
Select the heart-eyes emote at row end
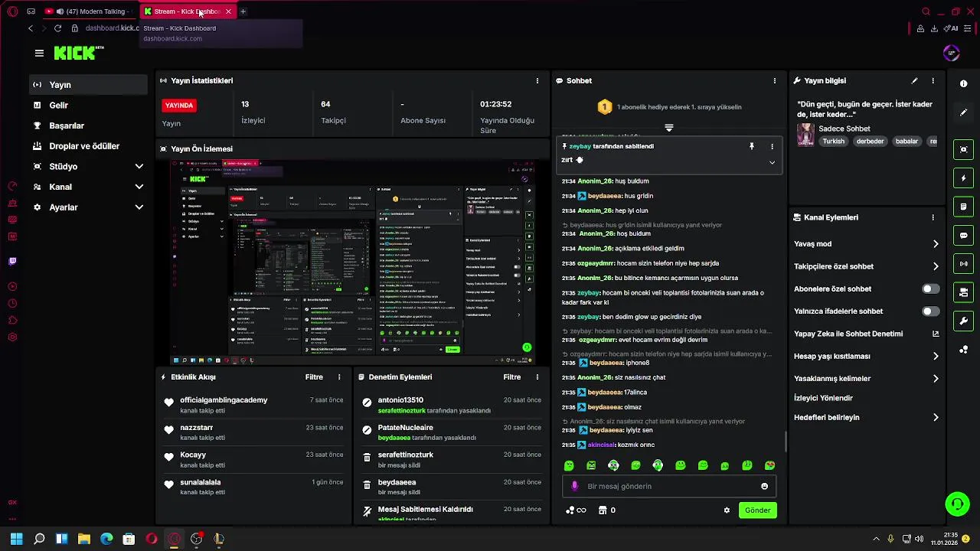coord(769,465)
